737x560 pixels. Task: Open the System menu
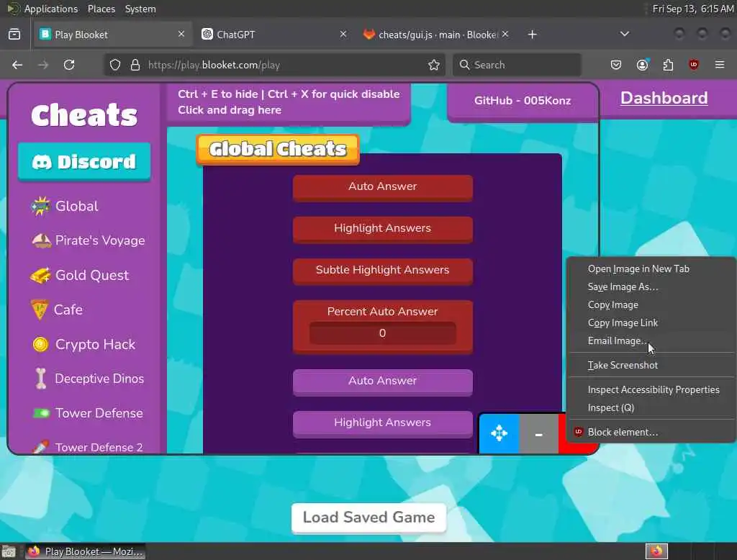point(140,9)
